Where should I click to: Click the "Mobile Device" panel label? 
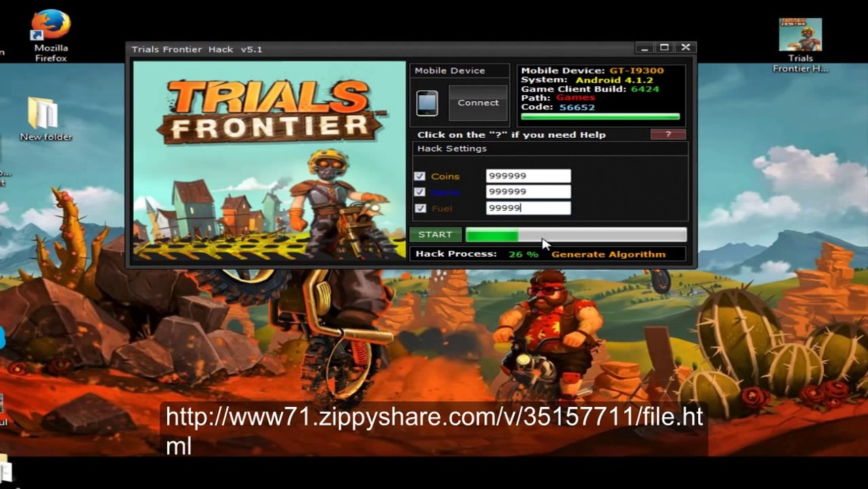click(450, 71)
